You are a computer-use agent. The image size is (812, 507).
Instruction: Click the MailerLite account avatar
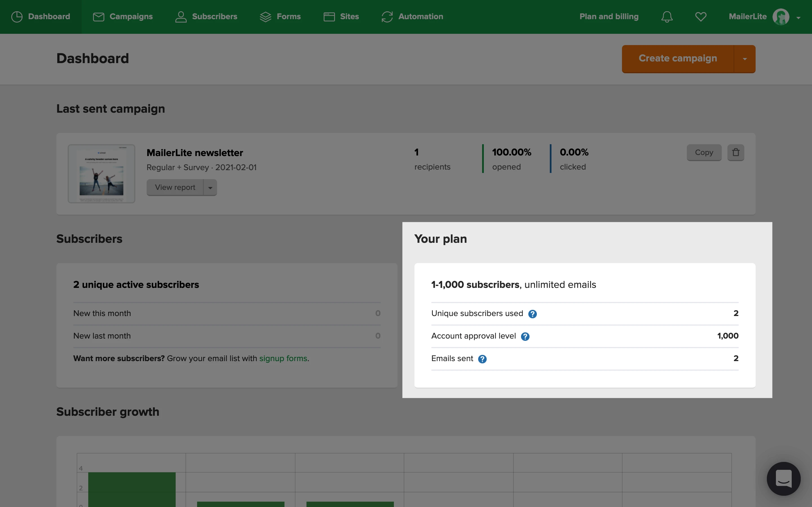781,17
